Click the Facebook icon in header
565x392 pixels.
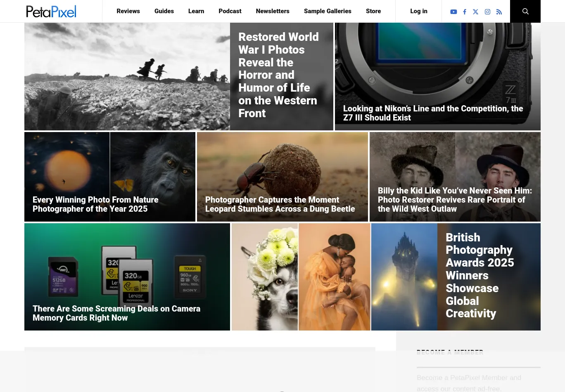[465, 12]
